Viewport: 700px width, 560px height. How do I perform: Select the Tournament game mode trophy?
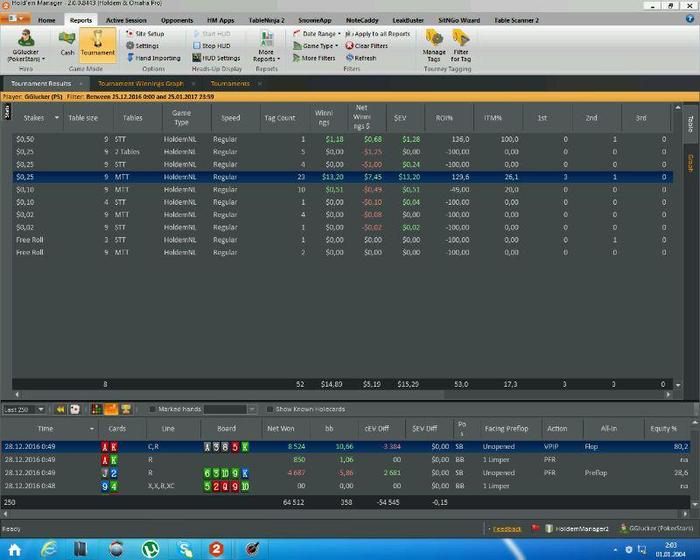click(98, 44)
